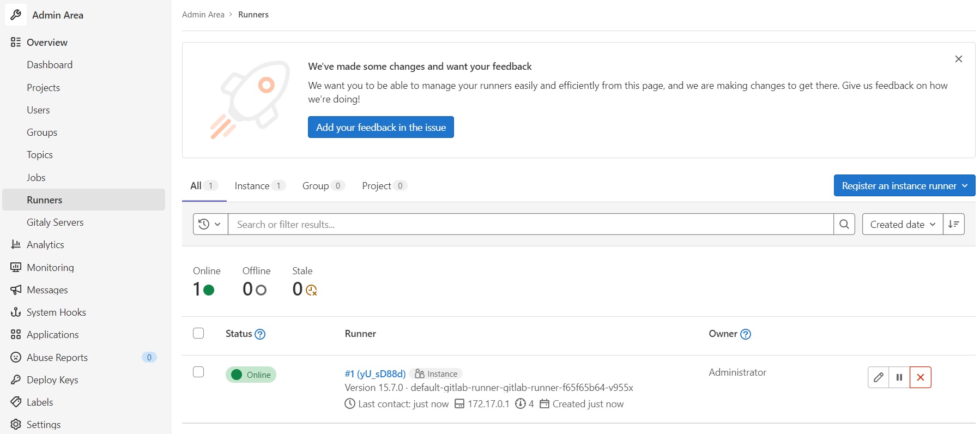Click the Runners breadcrumb

click(253, 15)
